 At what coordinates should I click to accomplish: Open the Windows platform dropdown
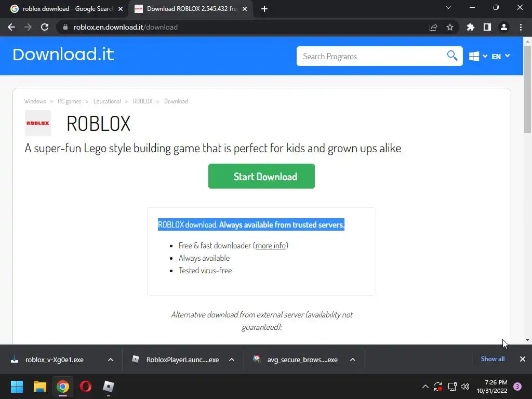(x=478, y=56)
